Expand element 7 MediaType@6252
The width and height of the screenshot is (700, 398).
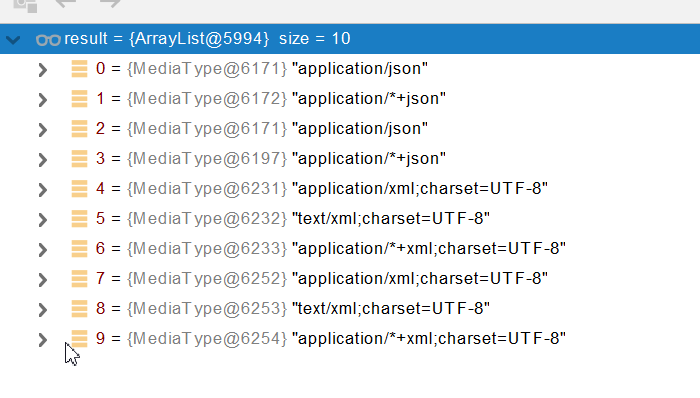point(42,280)
